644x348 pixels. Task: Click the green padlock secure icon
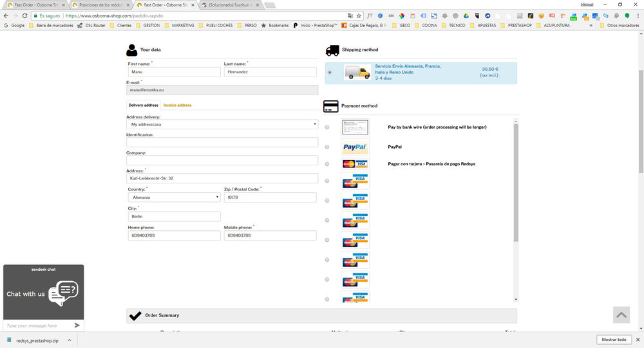point(35,15)
